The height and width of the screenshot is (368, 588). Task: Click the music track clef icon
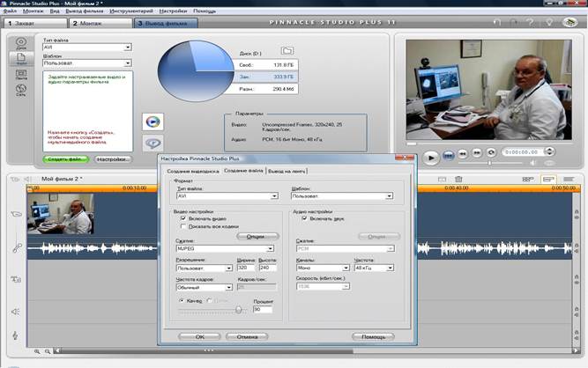[x=15, y=335]
